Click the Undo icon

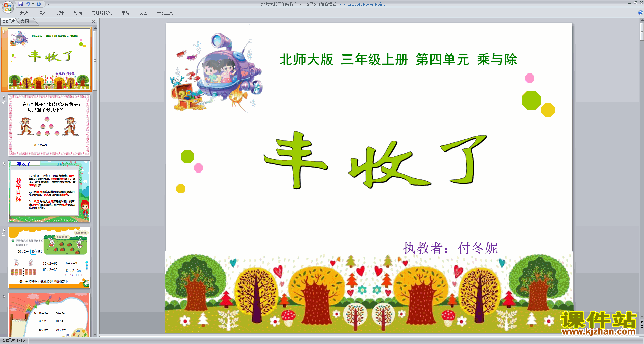[28, 4]
